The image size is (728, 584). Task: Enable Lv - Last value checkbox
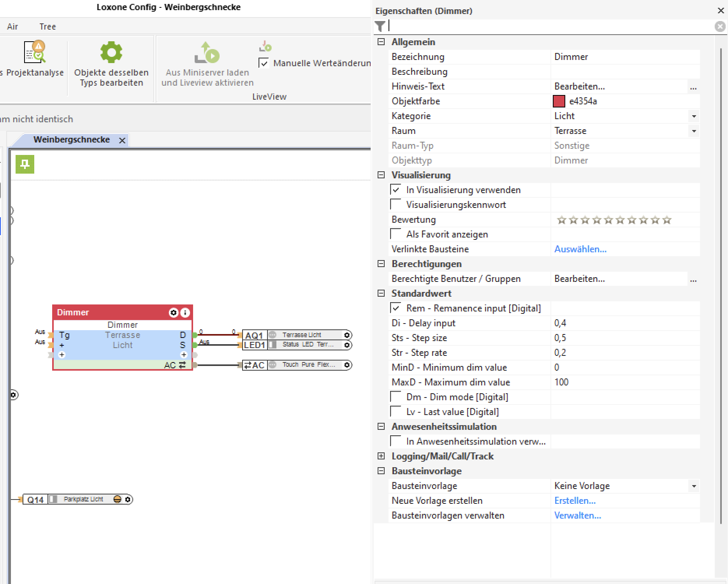pyautogui.click(x=396, y=412)
